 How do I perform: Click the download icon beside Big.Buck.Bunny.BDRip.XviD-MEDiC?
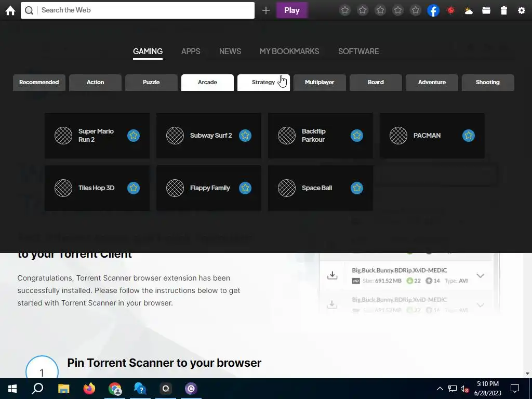(332, 275)
